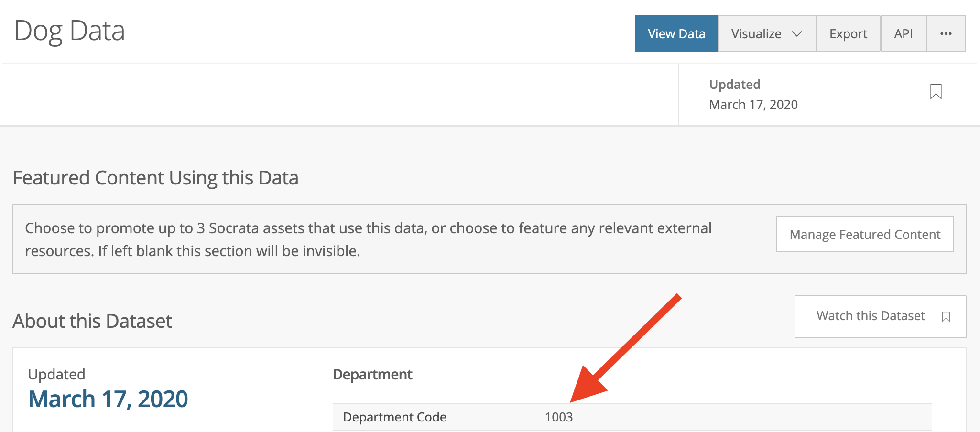Select the Department Code value 1003
Screen dimensions: 980x432
[558, 417]
